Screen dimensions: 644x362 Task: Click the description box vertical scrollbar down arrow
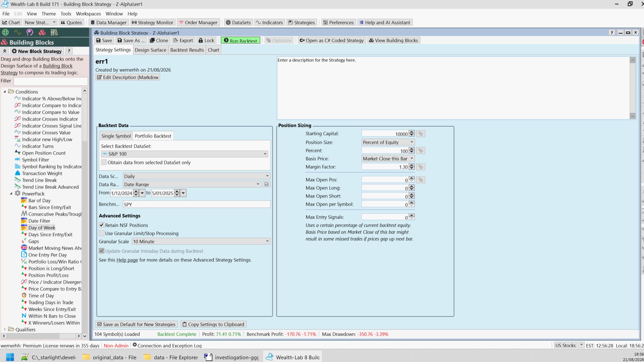(x=632, y=116)
